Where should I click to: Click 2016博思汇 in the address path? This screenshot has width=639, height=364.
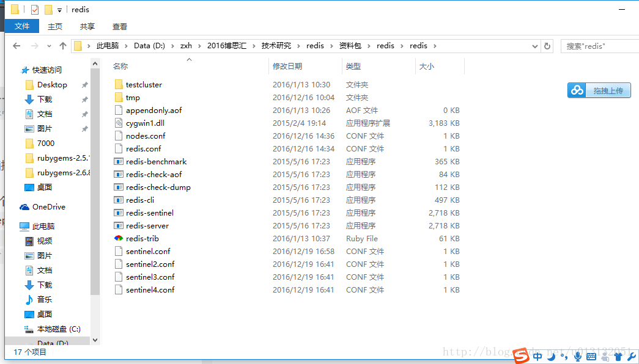click(227, 46)
